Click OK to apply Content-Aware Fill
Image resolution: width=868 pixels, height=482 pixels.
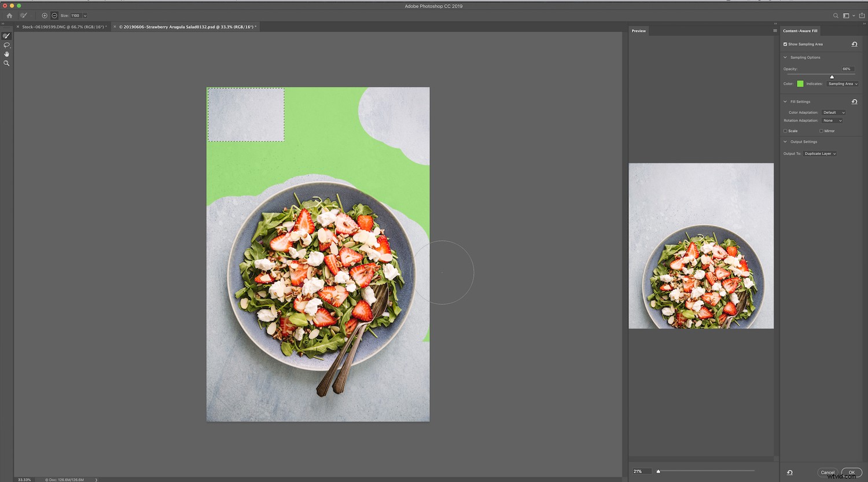click(852, 472)
